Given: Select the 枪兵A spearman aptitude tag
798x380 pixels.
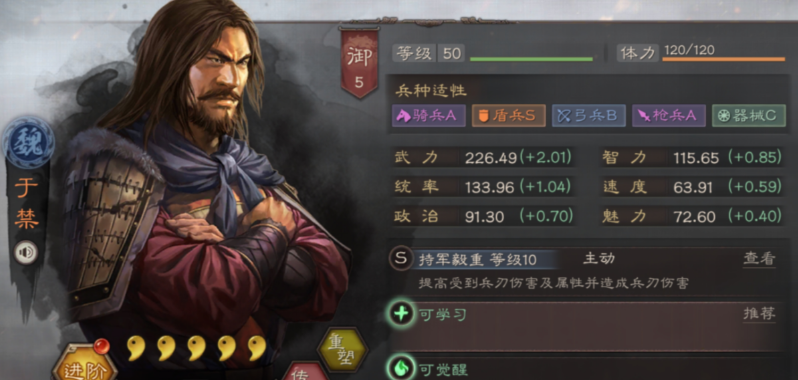Looking at the screenshot, I should pos(669,115).
